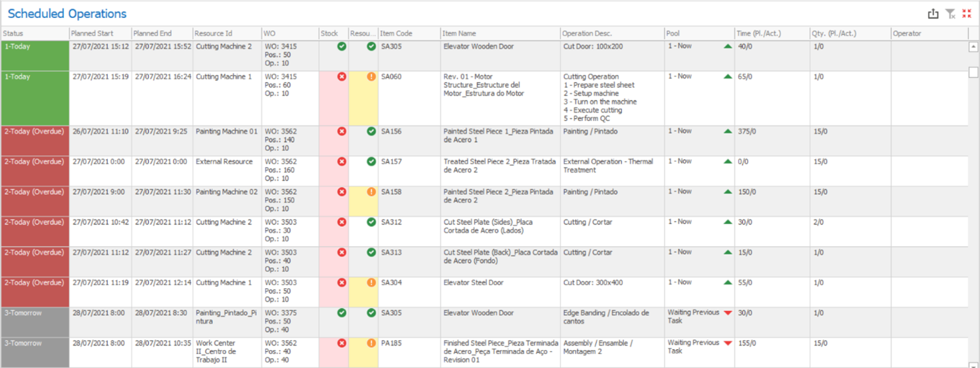Click the red 2-Today (Overdue) status cell for SA157

[35, 170]
